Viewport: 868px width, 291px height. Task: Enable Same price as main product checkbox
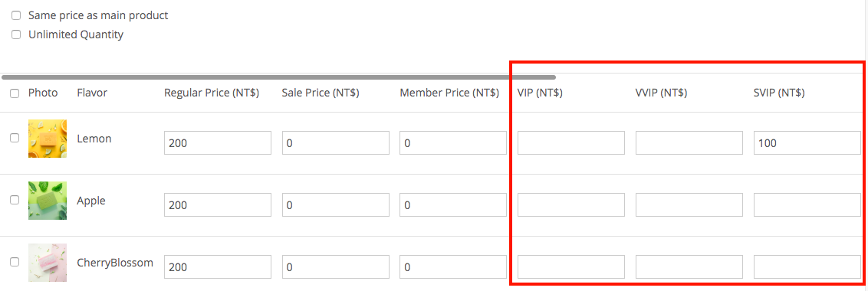tap(16, 15)
